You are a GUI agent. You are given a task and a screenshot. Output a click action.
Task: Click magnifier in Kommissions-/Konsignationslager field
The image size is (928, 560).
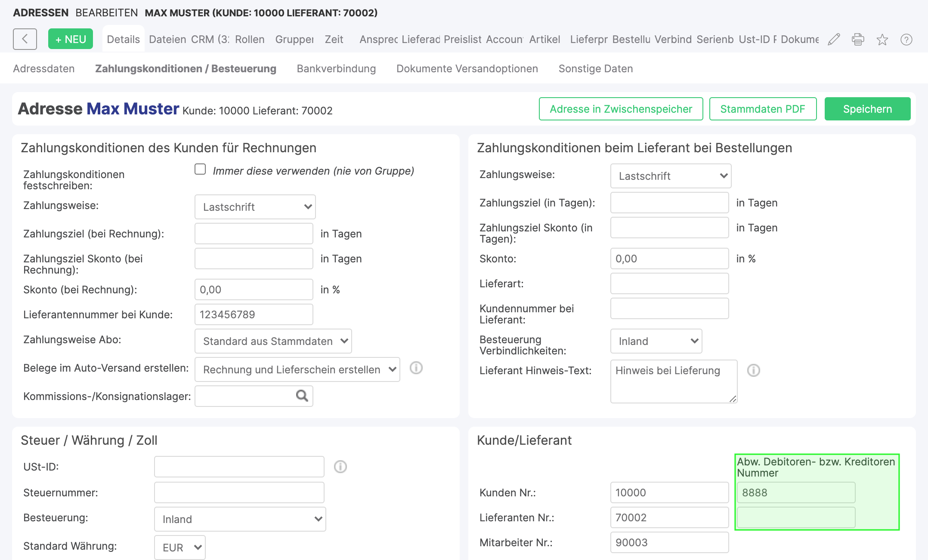pos(302,396)
